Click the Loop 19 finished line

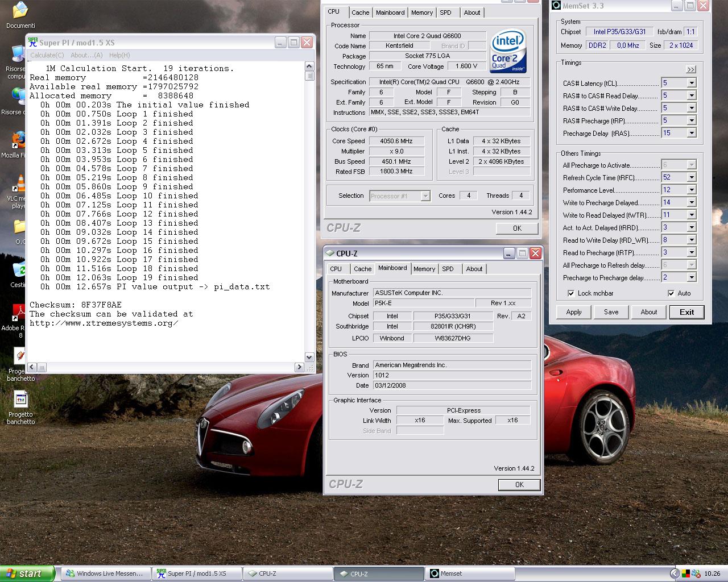[119, 277]
